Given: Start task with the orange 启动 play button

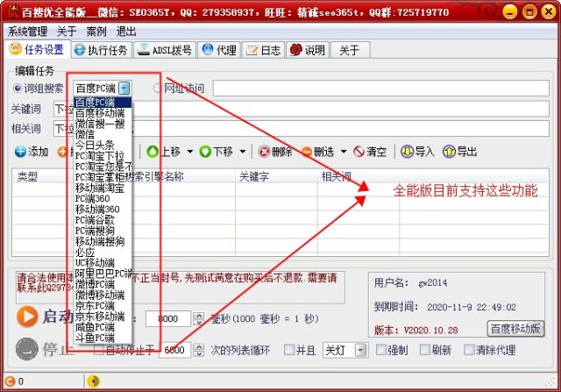Looking at the screenshot, I should [x=27, y=317].
